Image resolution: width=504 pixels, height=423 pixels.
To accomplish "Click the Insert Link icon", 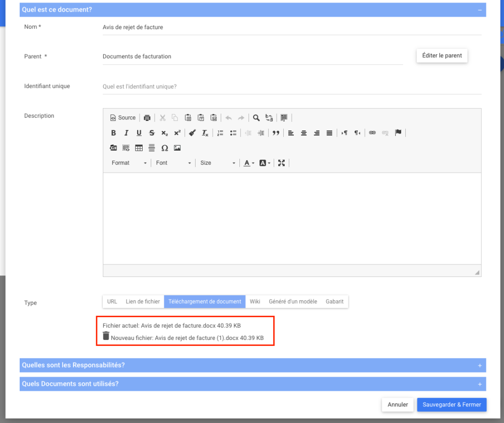I will (372, 132).
